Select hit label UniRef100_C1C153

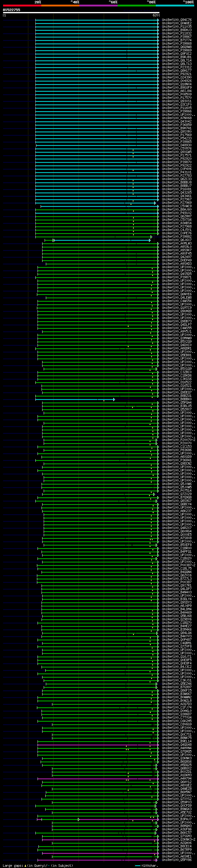pos(177,446)
